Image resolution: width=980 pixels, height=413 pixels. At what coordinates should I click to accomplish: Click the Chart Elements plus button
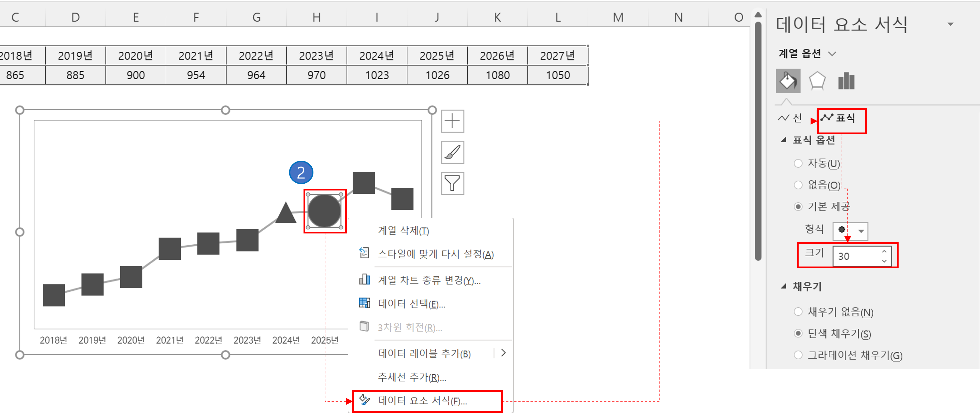(x=452, y=121)
